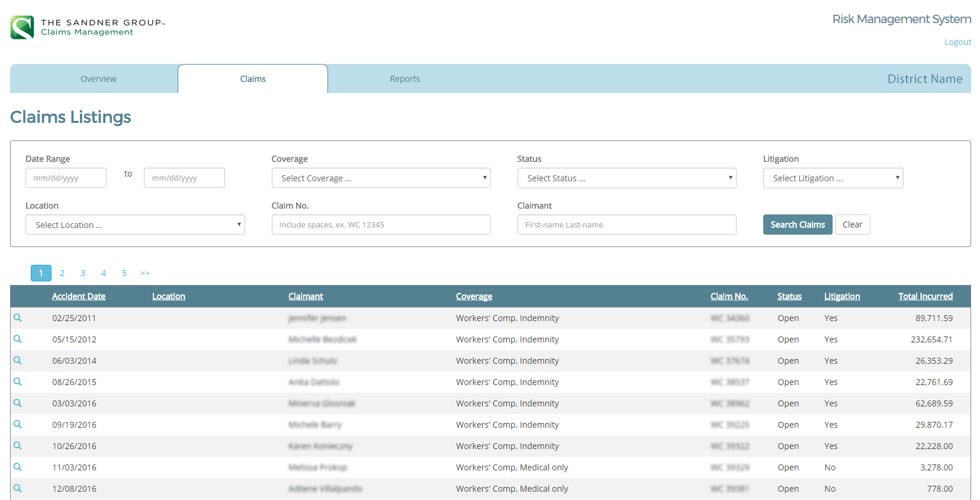This screenshot has width=980, height=500.
Task: Expand the Select Coverage dropdown
Action: pos(381,178)
